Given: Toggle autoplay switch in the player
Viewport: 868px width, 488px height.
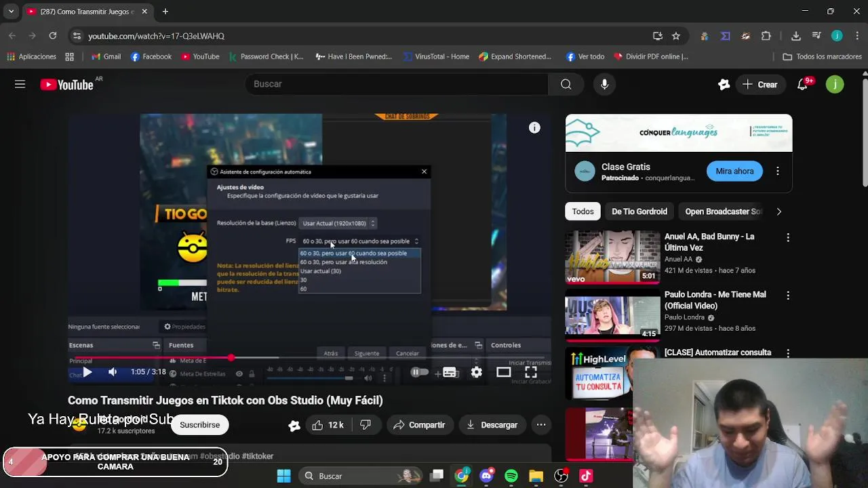Looking at the screenshot, I should [x=419, y=372].
